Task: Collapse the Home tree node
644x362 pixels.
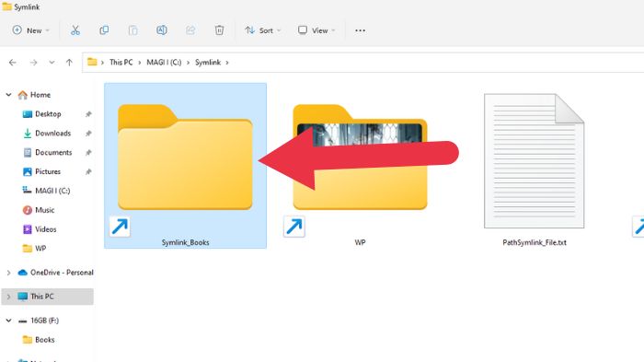Action: (8, 95)
